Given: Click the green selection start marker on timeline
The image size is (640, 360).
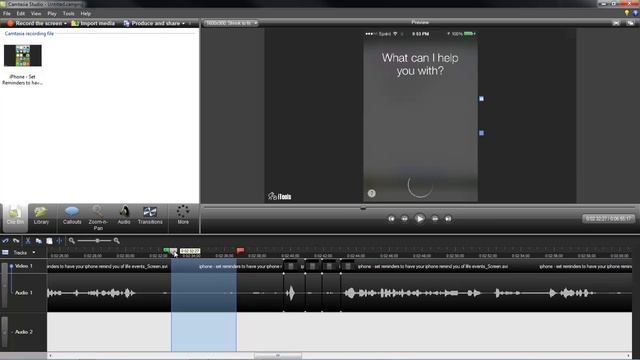Looking at the screenshot, I should pos(167,250).
